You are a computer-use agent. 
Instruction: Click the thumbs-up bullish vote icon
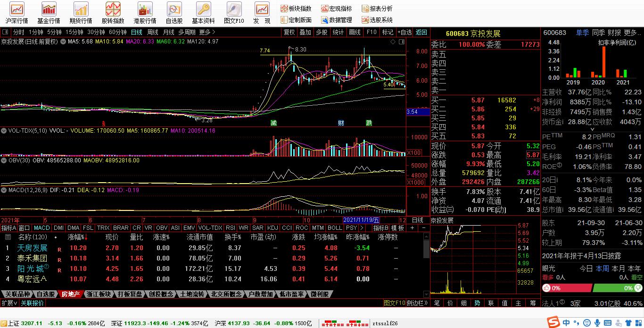point(547,288)
